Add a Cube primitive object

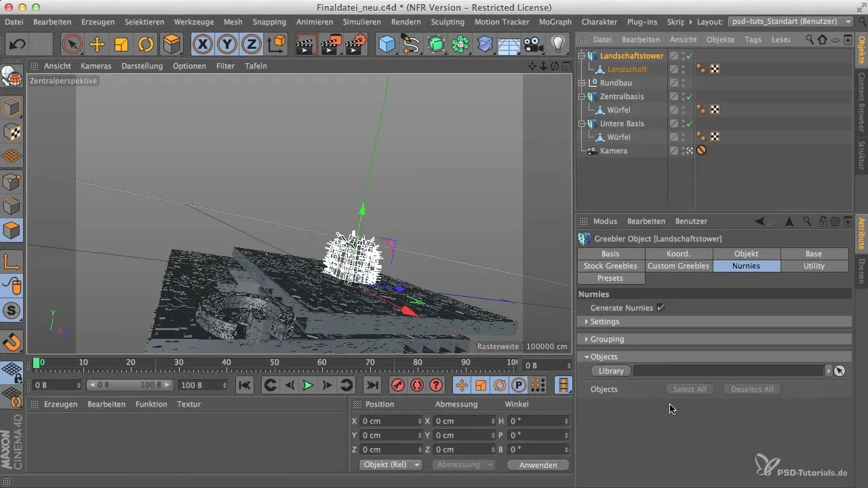(x=387, y=45)
